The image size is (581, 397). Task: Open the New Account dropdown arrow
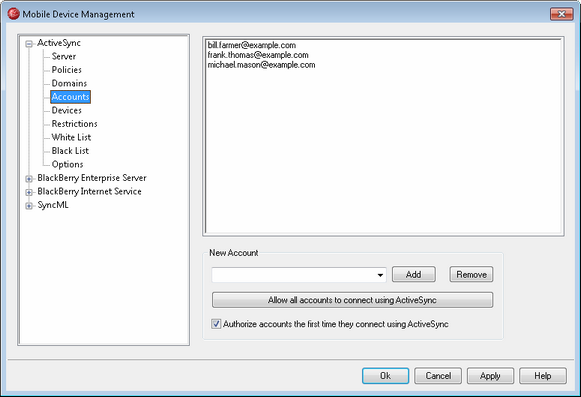[x=380, y=275]
